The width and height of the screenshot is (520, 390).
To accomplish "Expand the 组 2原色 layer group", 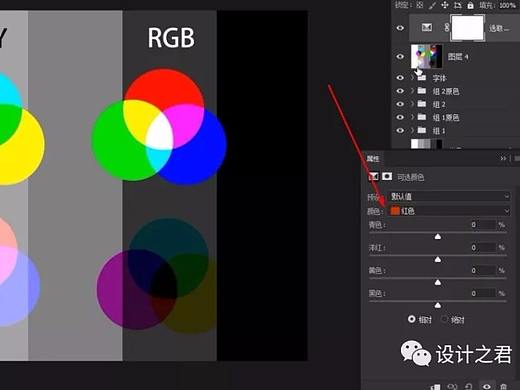I will point(413,91).
